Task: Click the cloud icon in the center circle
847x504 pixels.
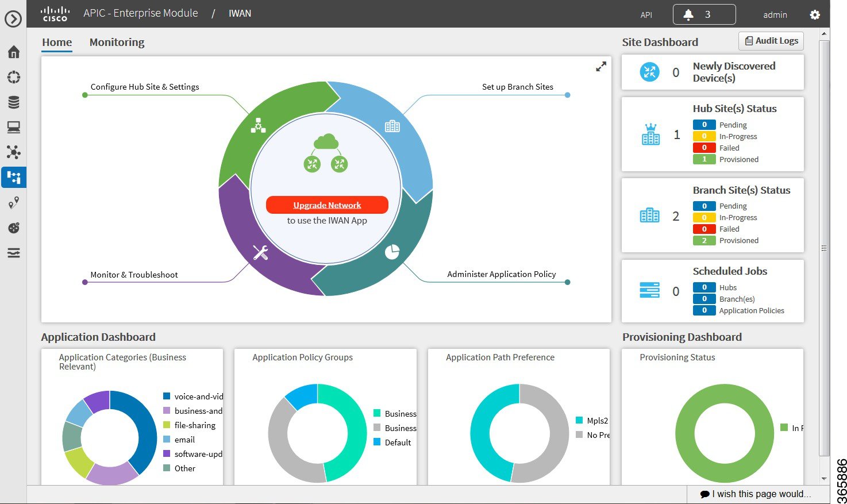Action: (326, 141)
